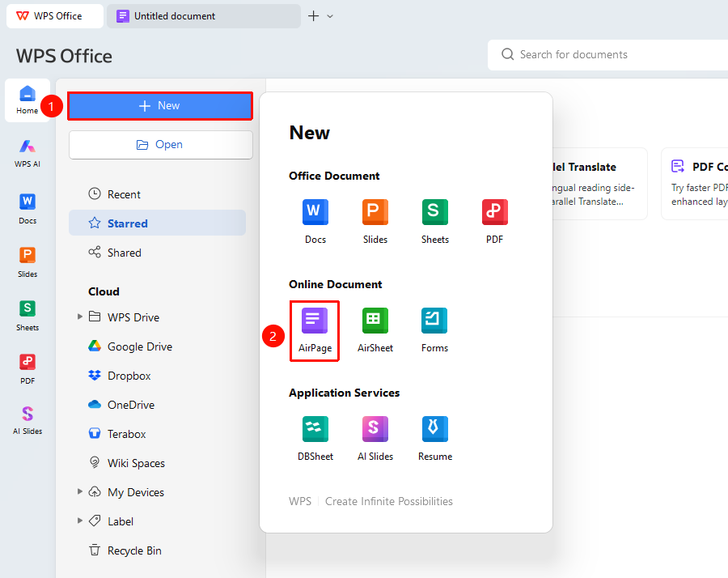
Task: Click the blue New button
Action: pyautogui.click(x=160, y=106)
